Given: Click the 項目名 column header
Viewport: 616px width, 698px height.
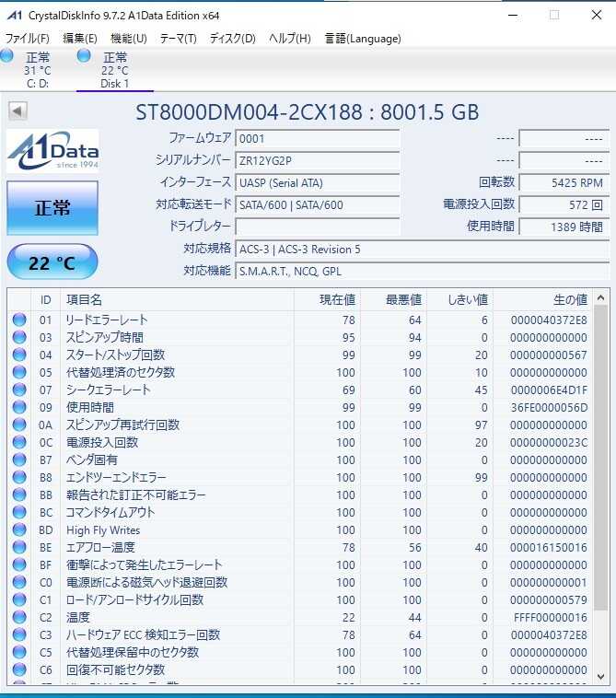Looking at the screenshot, I should click(85, 299).
